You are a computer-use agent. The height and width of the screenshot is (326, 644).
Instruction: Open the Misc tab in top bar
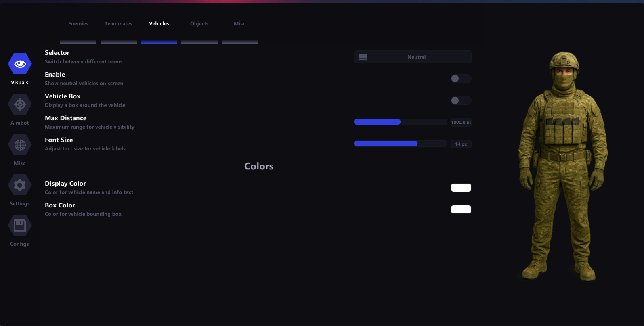coord(239,24)
